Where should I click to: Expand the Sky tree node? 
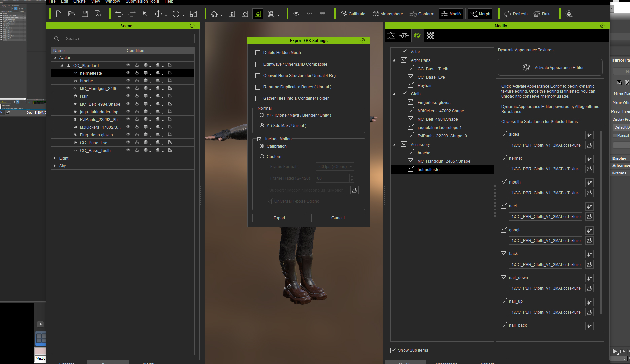pos(55,166)
